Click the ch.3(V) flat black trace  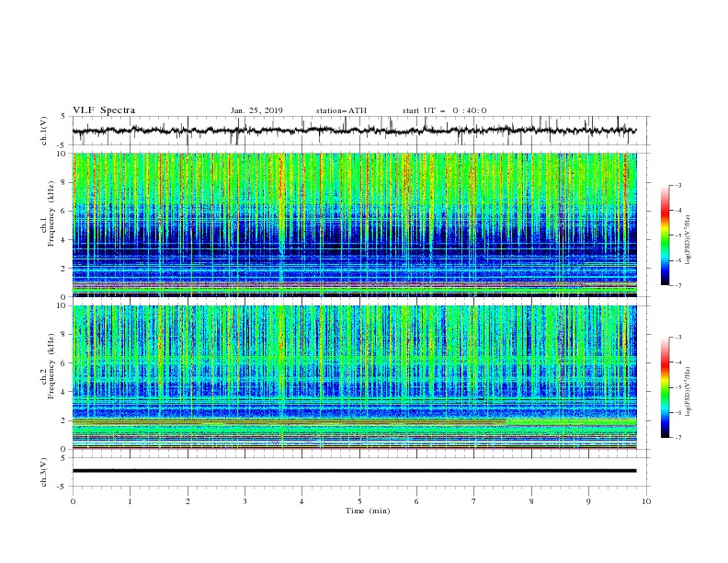coord(355,471)
